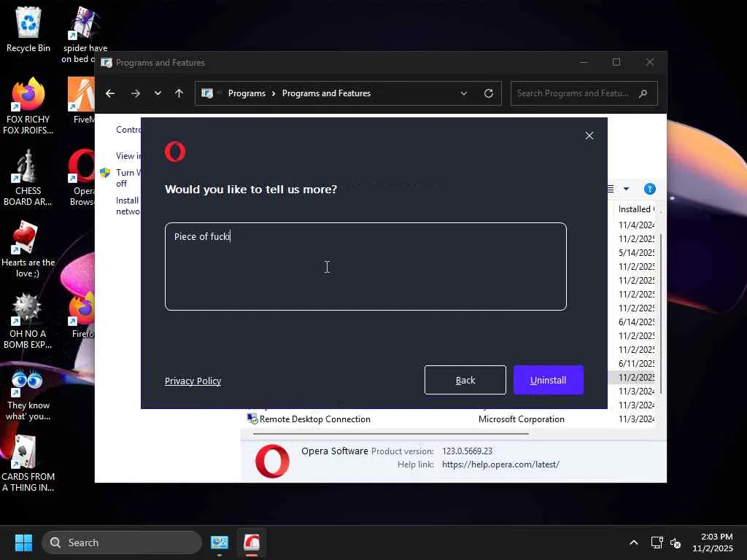Open the help.opera.com help link
The width and height of the screenshot is (747, 560).
coord(500,464)
